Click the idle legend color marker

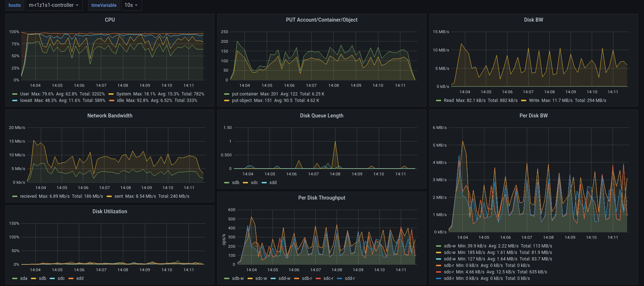(x=112, y=100)
